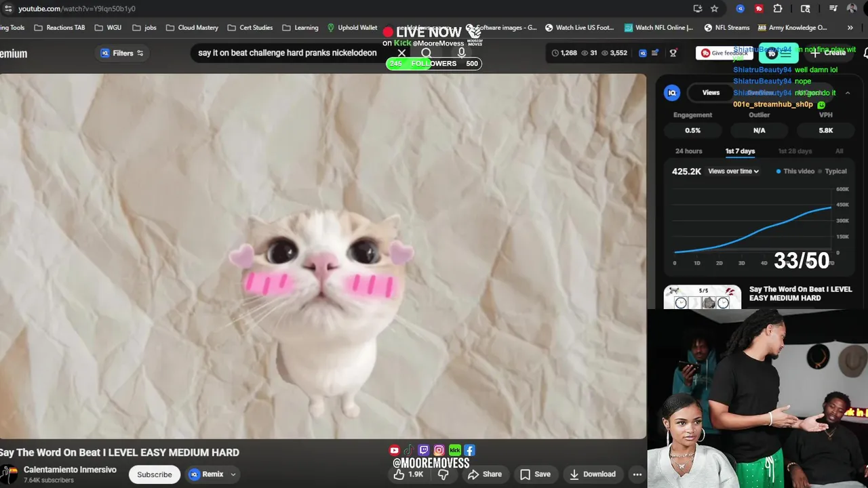Viewport: 868px width, 488px height.
Task: Open the jobs bookmark folder
Action: 144,28
